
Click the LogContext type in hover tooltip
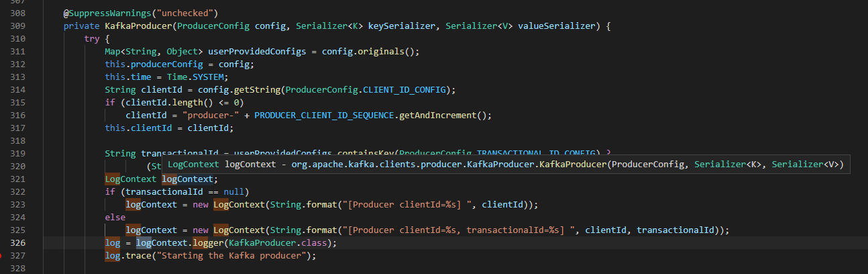[x=193, y=164]
